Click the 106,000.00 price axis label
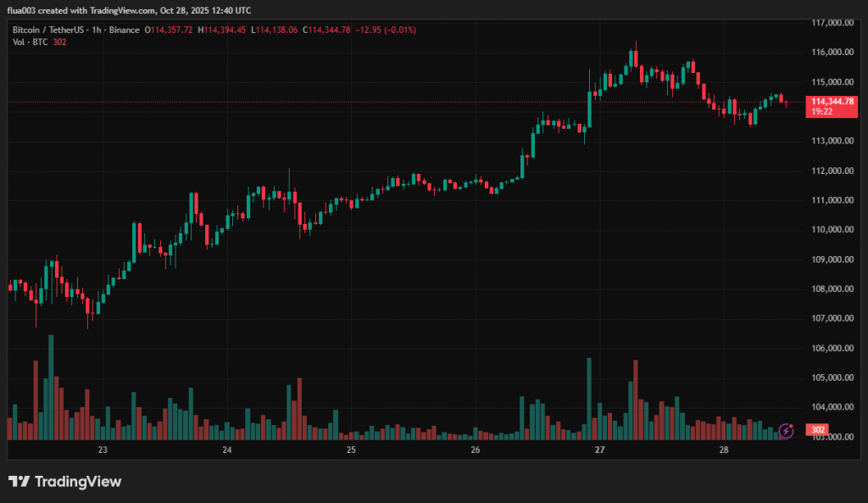This screenshot has height=503, width=868. click(831, 349)
